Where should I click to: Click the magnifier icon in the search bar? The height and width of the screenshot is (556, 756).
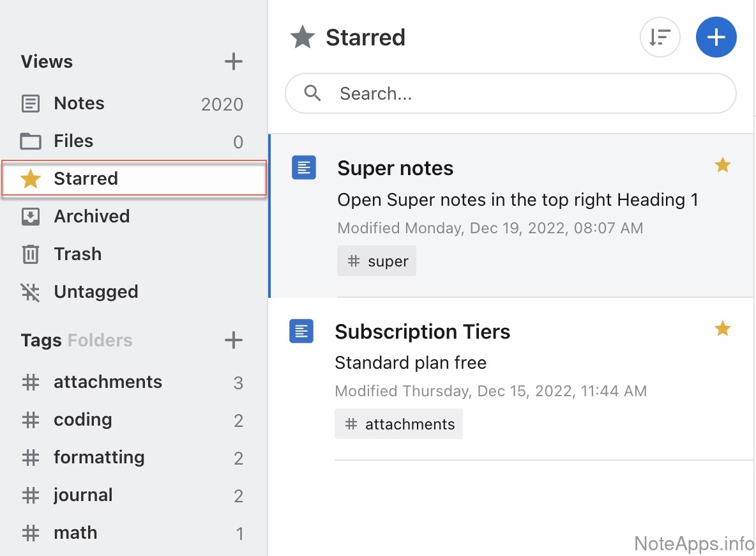point(312,93)
